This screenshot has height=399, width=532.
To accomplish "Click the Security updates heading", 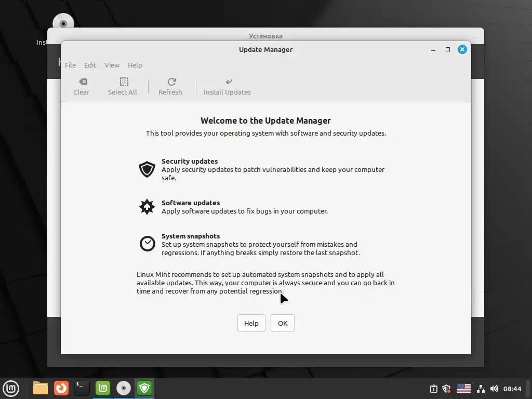I will [x=190, y=161].
